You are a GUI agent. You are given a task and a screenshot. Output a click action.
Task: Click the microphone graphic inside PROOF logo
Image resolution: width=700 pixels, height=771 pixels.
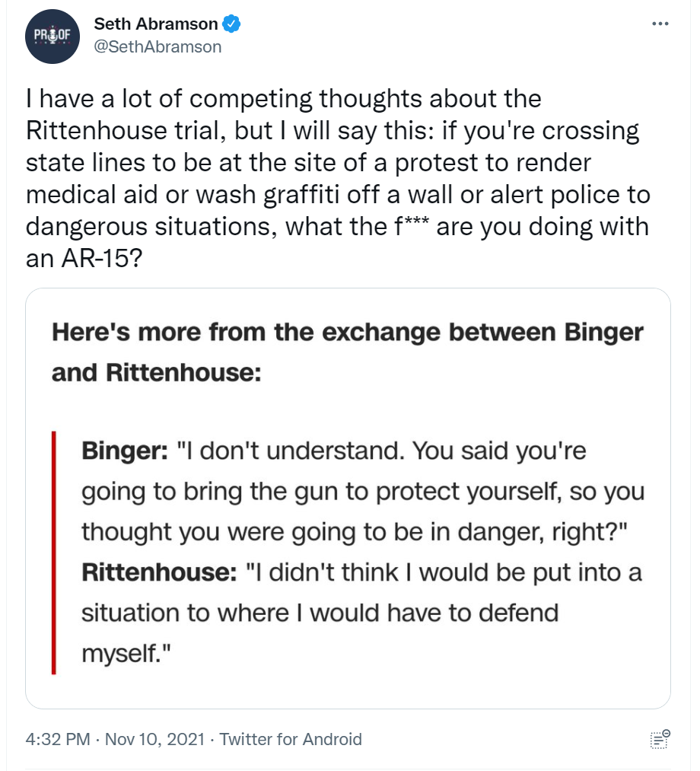(x=53, y=36)
